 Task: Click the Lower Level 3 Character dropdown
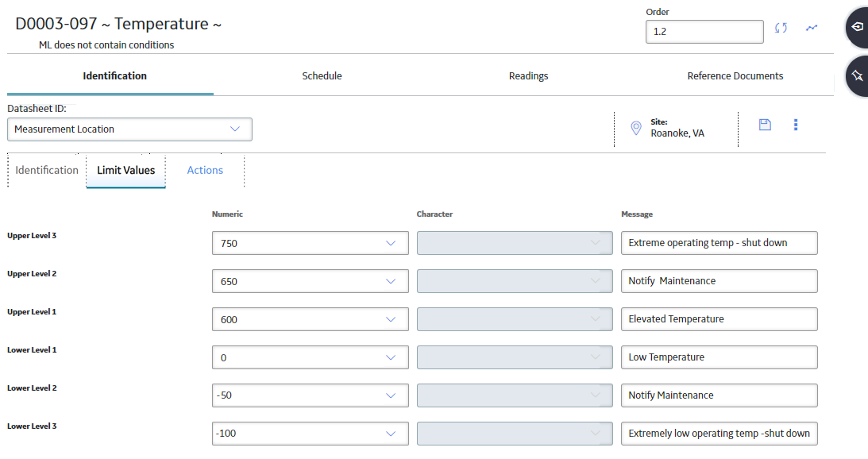(x=515, y=434)
